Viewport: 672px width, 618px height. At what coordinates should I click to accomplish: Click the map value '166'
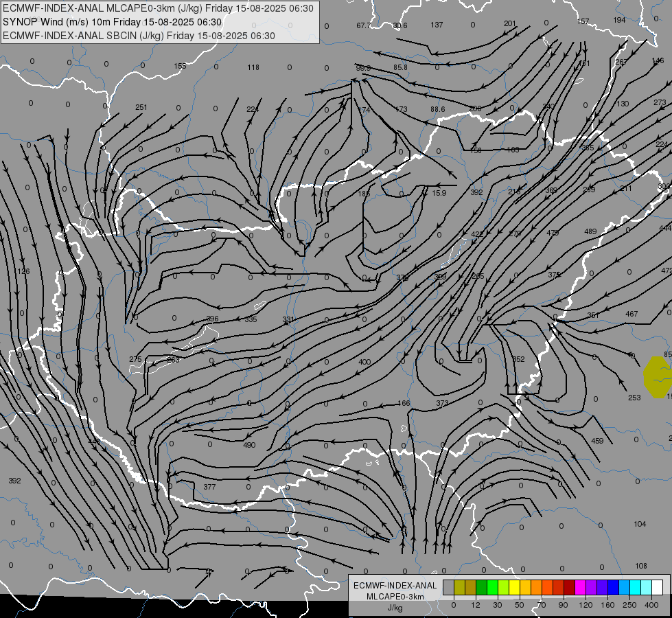point(404,403)
